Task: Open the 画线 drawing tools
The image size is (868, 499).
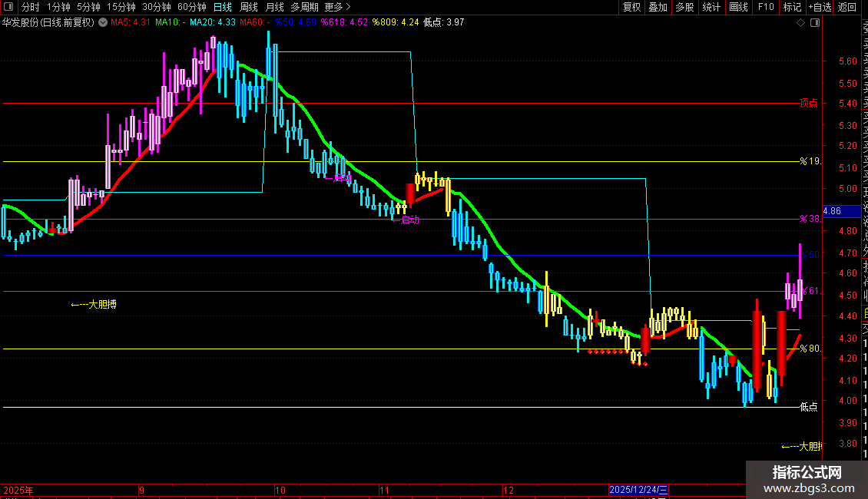Action: (x=738, y=7)
